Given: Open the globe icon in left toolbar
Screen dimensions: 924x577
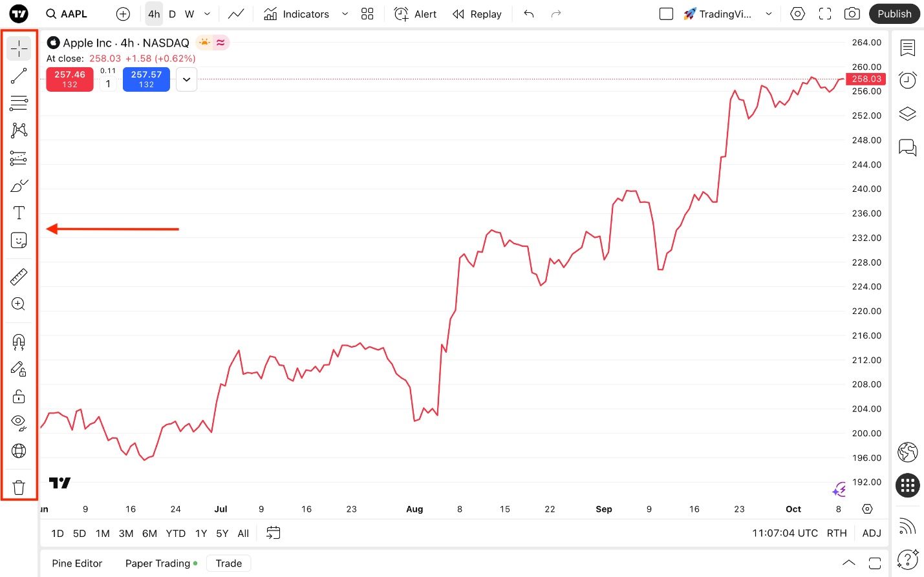Looking at the screenshot, I should click(x=19, y=450).
